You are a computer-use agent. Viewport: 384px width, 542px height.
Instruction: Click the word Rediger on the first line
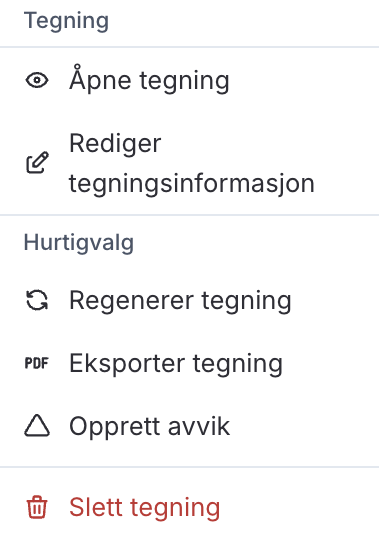115,143
